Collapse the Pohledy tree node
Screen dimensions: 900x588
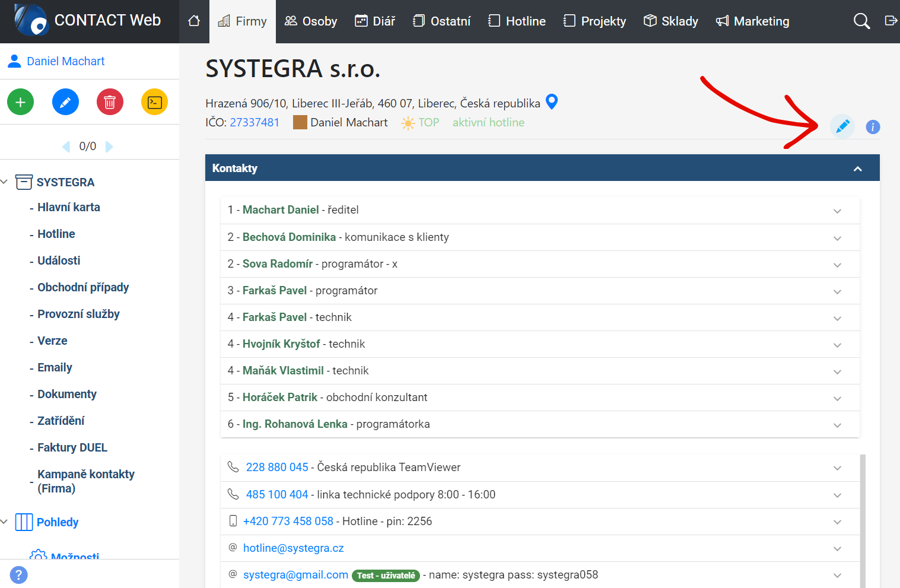click(x=5, y=522)
